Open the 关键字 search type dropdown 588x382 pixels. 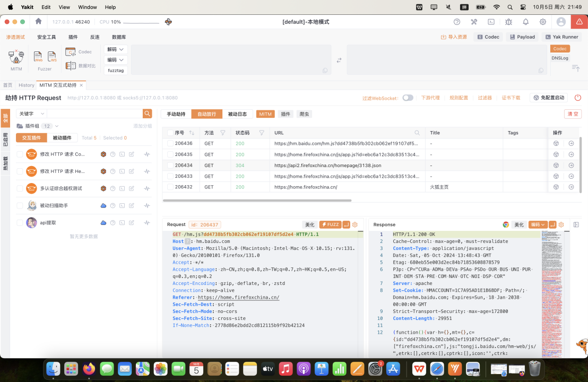pos(31,114)
